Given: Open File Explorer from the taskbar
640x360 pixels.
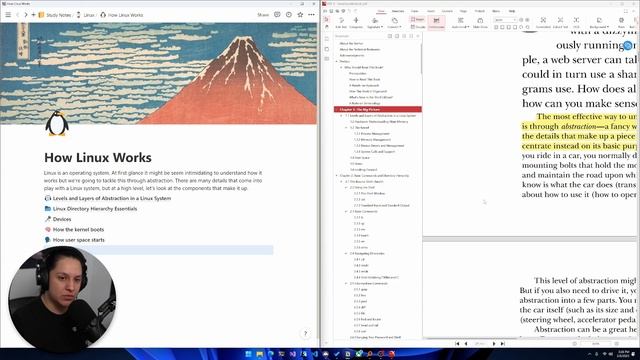Looking at the screenshot, I should [259, 354].
